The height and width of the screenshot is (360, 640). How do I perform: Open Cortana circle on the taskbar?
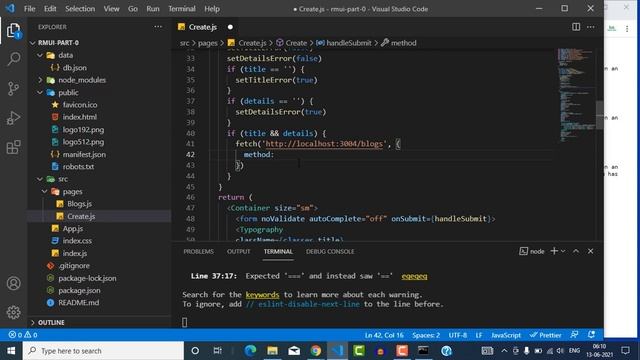point(195,351)
